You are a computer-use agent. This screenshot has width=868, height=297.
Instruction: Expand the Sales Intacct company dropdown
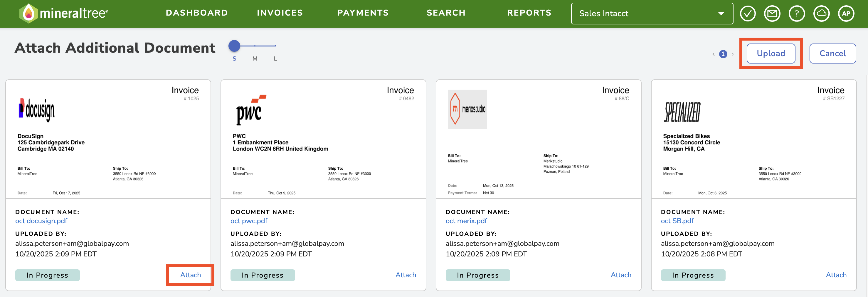point(652,14)
